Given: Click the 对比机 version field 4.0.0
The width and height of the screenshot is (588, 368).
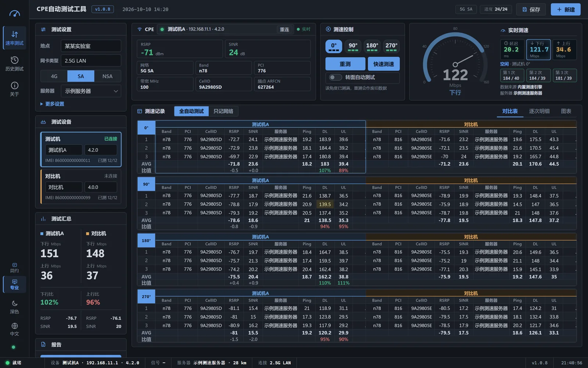Looking at the screenshot, I should 101,187.
